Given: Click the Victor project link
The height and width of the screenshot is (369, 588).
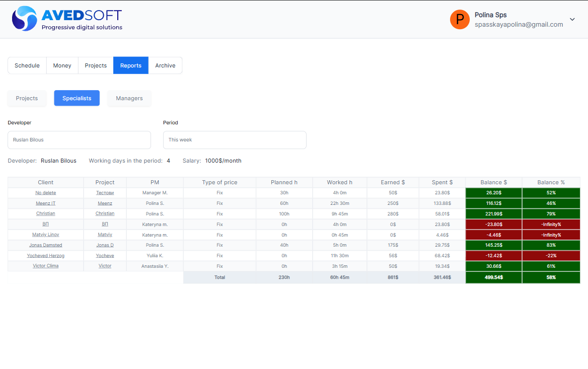Looking at the screenshot, I should coord(105,266).
